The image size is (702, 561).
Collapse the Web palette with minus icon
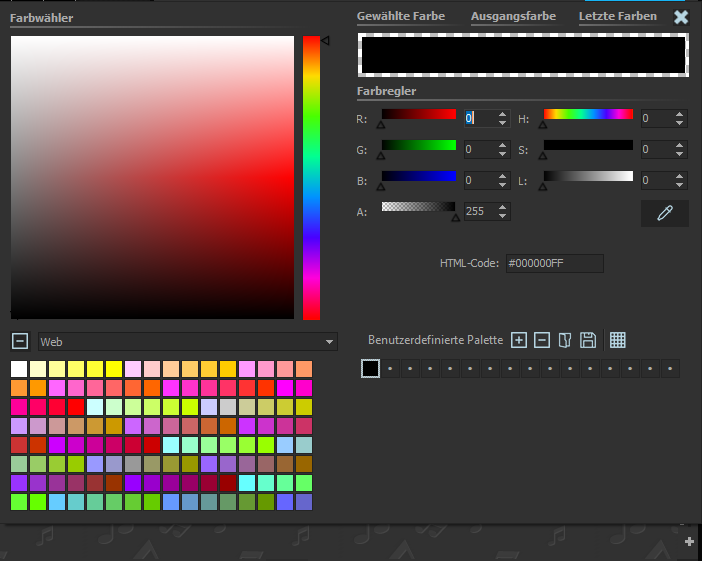pyautogui.click(x=19, y=341)
